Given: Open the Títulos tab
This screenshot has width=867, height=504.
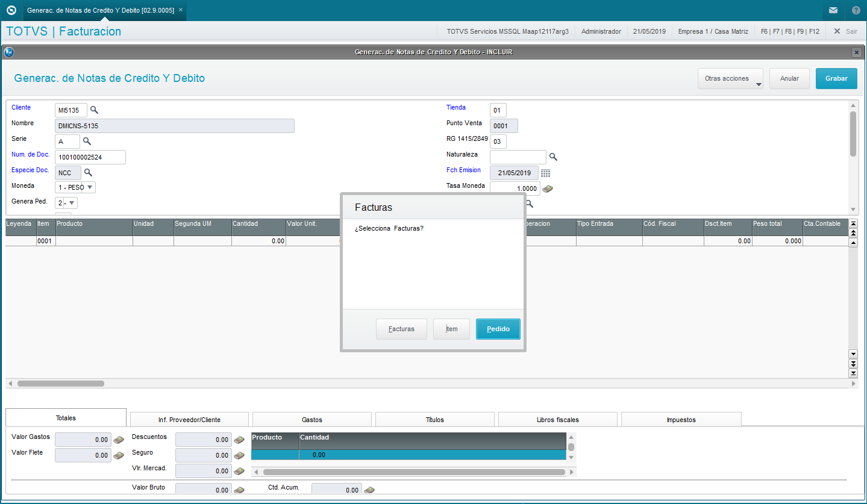Looking at the screenshot, I should (x=435, y=420).
